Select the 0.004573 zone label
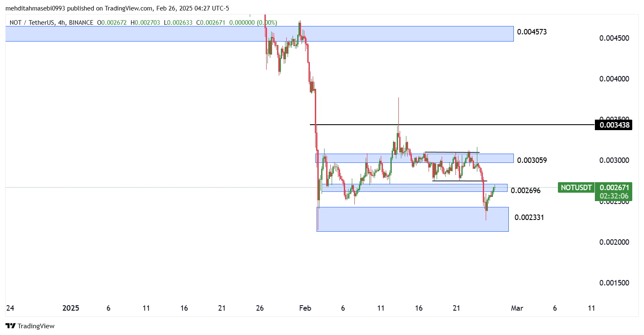The height and width of the screenshot is (335, 644). point(532,32)
